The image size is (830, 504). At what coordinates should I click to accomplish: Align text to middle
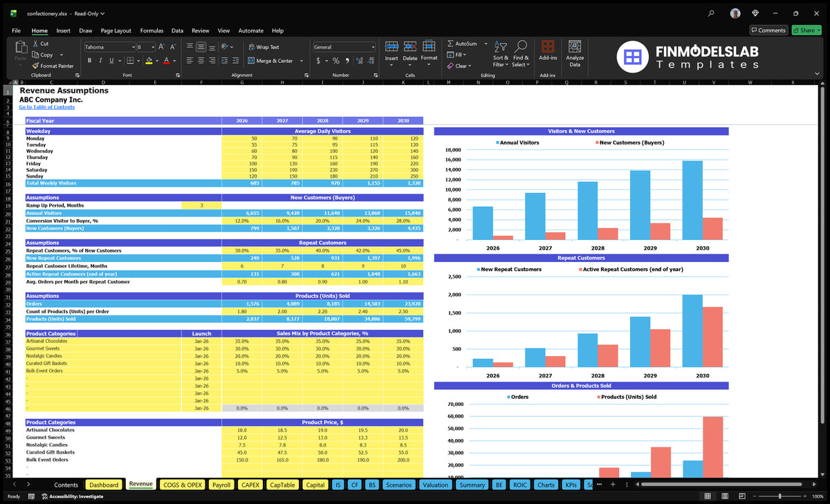(x=201, y=47)
